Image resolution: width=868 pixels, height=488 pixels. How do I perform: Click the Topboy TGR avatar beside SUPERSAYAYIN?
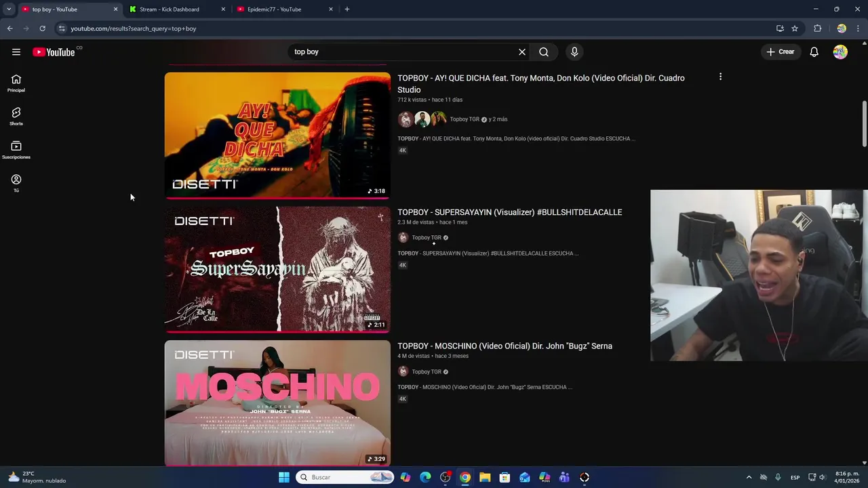click(x=403, y=237)
